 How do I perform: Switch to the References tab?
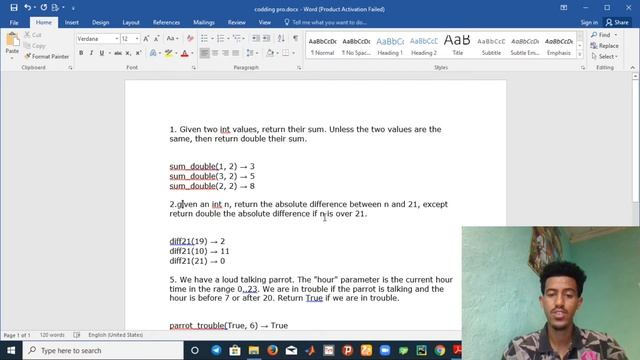166,22
